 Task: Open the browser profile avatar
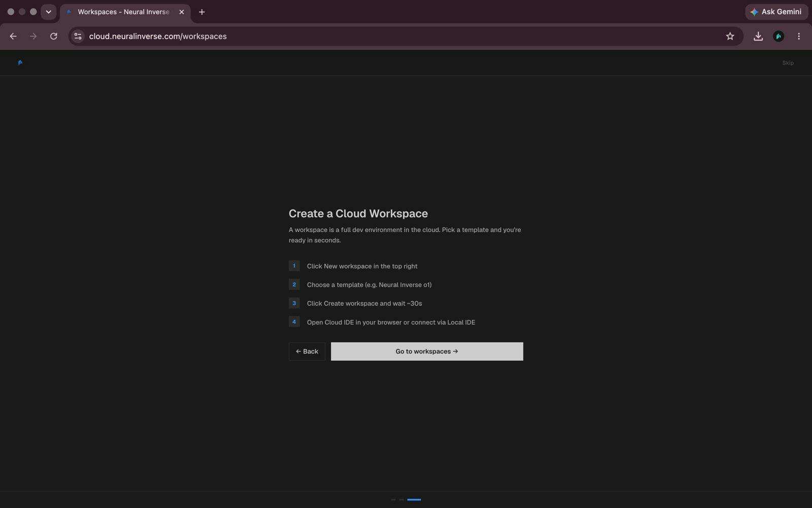pyautogui.click(x=779, y=36)
